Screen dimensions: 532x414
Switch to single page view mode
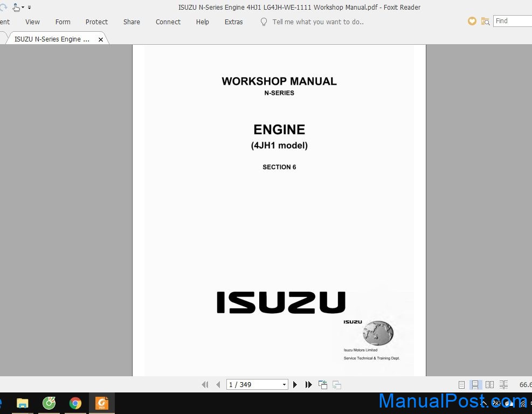click(x=461, y=384)
